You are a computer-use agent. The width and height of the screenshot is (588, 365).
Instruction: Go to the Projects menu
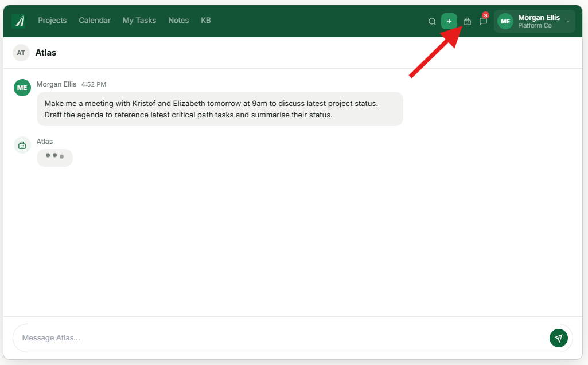point(52,21)
